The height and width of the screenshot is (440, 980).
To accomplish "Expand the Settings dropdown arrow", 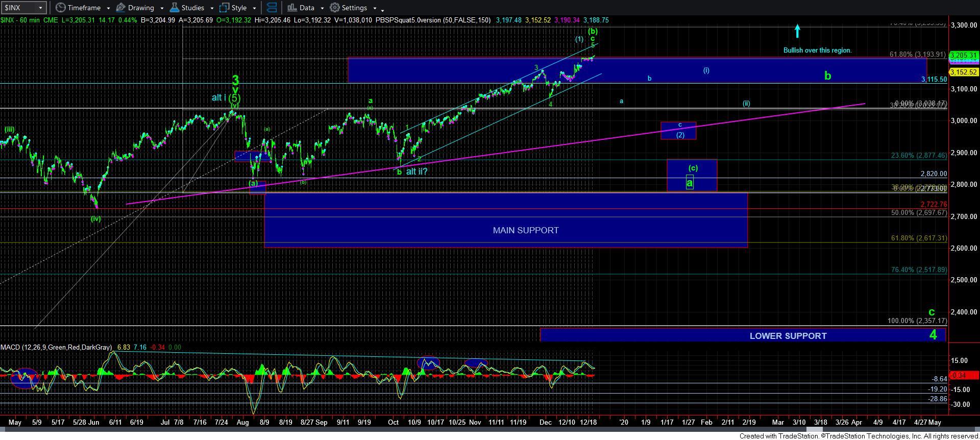I will coord(375,8).
